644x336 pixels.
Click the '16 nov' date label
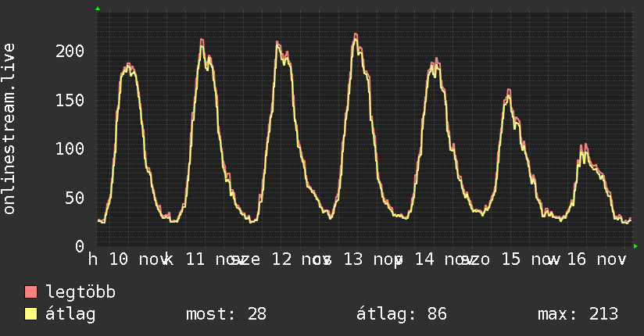pos(597,259)
